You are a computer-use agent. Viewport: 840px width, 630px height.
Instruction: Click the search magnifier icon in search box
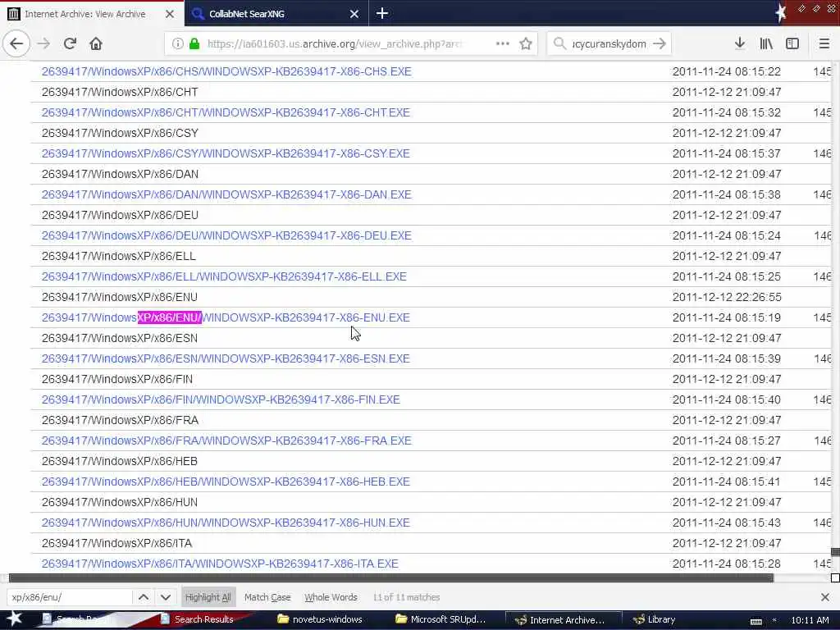559,43
